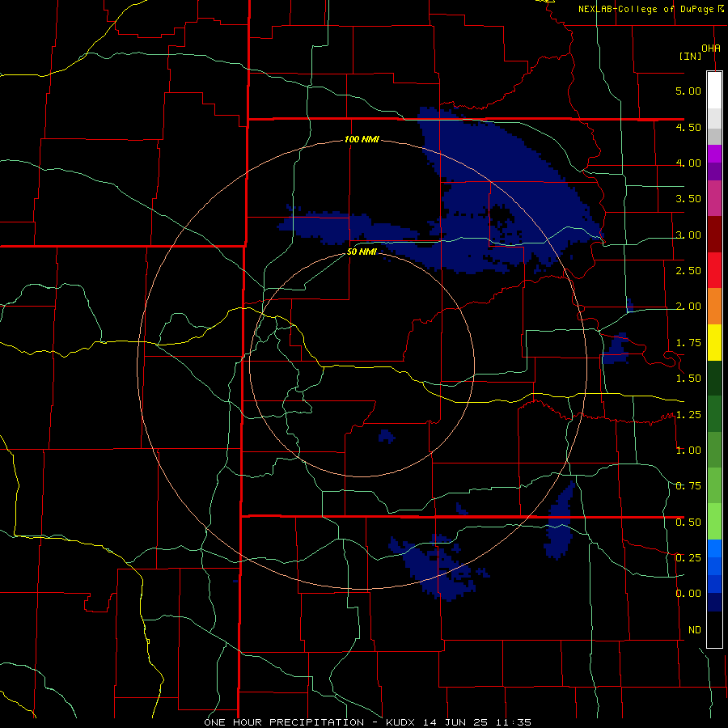
Task: Click the 2.00 legend value
Action: click(x=688, y=307)
